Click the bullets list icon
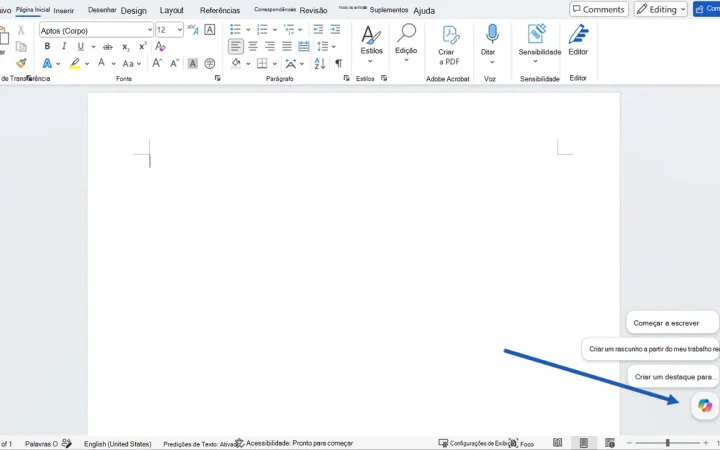 [235, 30]
